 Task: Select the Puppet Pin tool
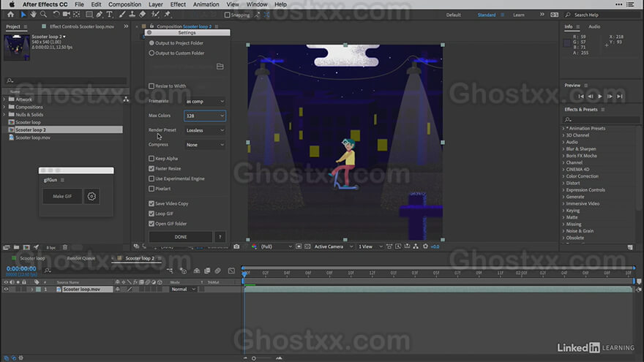[x=167, y=15]
